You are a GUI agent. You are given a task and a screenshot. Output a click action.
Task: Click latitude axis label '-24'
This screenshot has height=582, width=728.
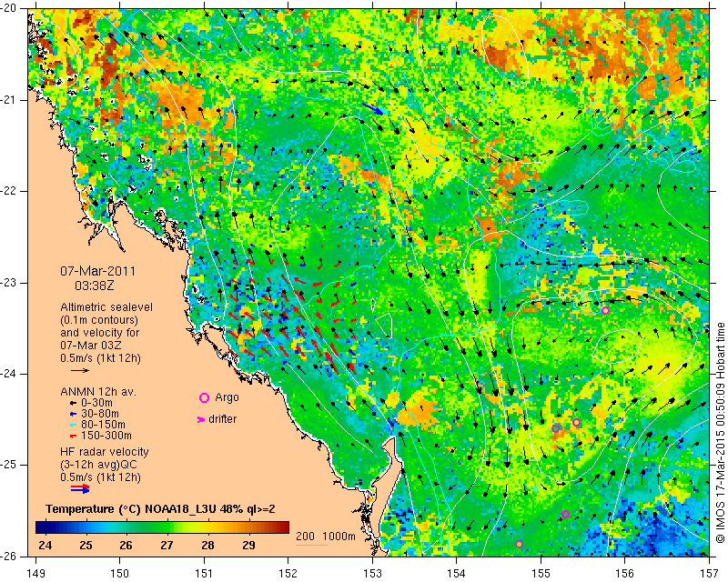click(10, 374)
